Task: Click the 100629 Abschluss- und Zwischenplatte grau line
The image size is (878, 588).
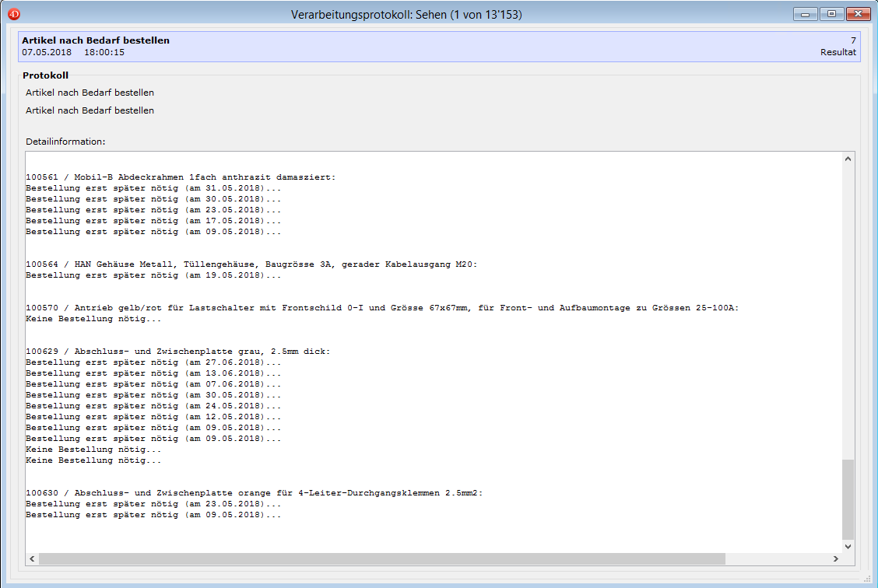Action: pyautogui.click(x=177, y=352)
